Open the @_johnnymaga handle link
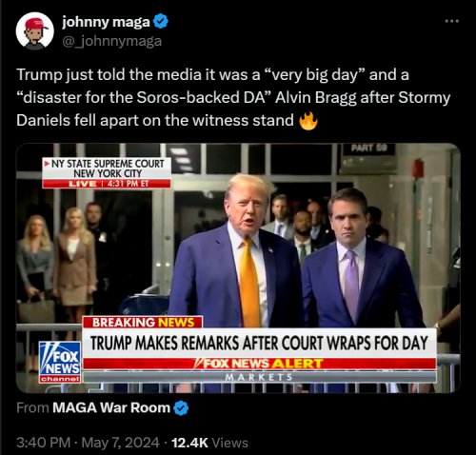 [x=112, y=41]
